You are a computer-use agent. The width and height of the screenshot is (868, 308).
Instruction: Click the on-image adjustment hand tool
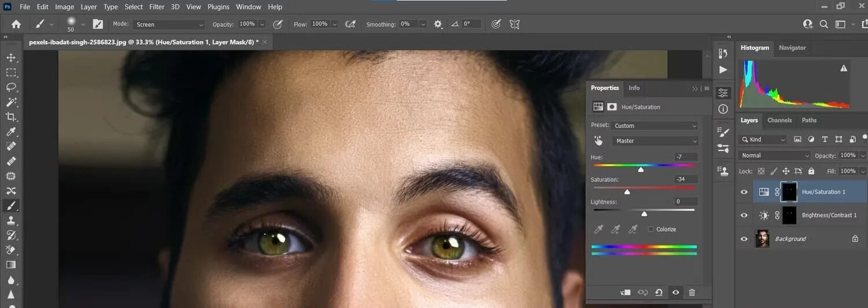[598, 140]
